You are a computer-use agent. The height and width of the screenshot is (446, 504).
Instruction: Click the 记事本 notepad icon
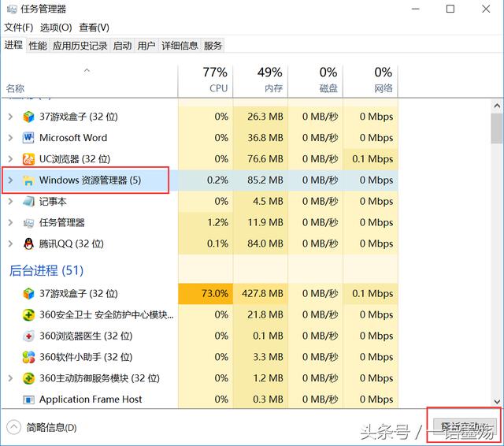point(28,202)
